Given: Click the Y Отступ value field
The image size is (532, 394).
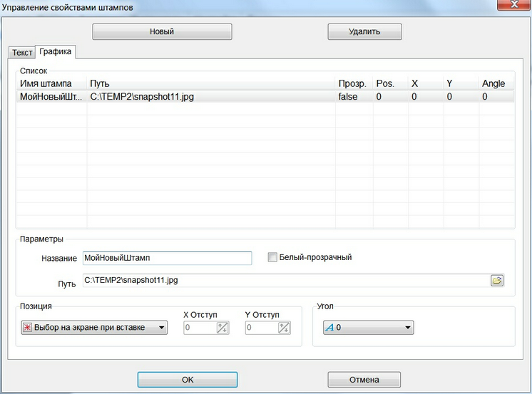Looking at the screenshot, I should (x=262, y=328).
